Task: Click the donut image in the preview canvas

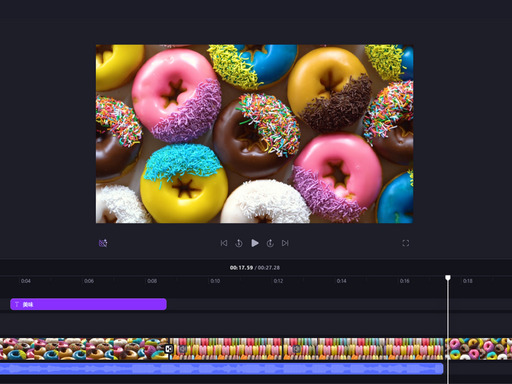Action: tap(255, 134)
